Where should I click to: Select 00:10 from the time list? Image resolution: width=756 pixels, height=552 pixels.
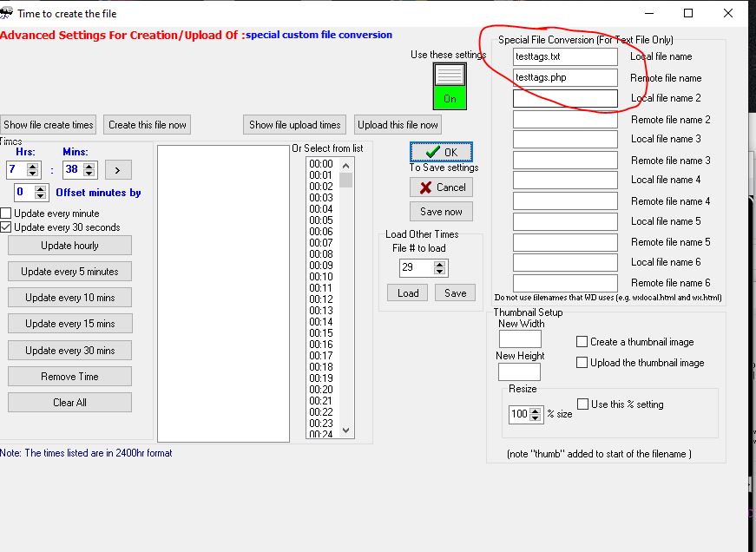pos(321,277)
